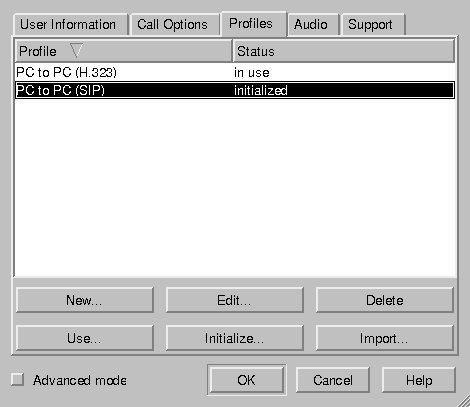The height and width of the screenshot is (407, 470).
Task: Import a profile with the Import... button
Action: (385, 338)
